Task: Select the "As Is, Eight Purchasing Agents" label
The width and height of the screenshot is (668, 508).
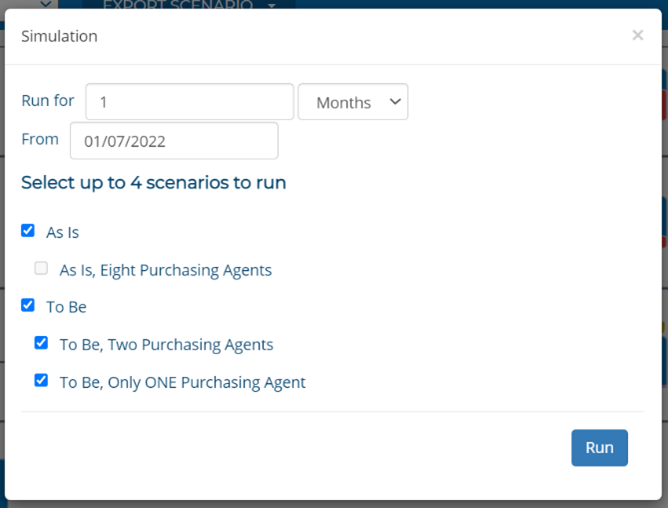Action: click(x=165, y=270)
